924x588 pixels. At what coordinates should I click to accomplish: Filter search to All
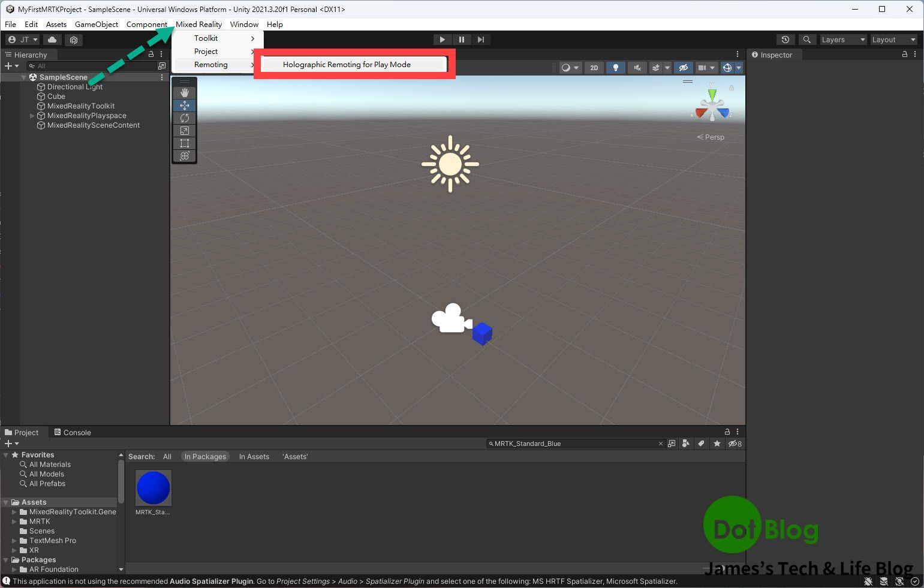(x=167, y=456)
